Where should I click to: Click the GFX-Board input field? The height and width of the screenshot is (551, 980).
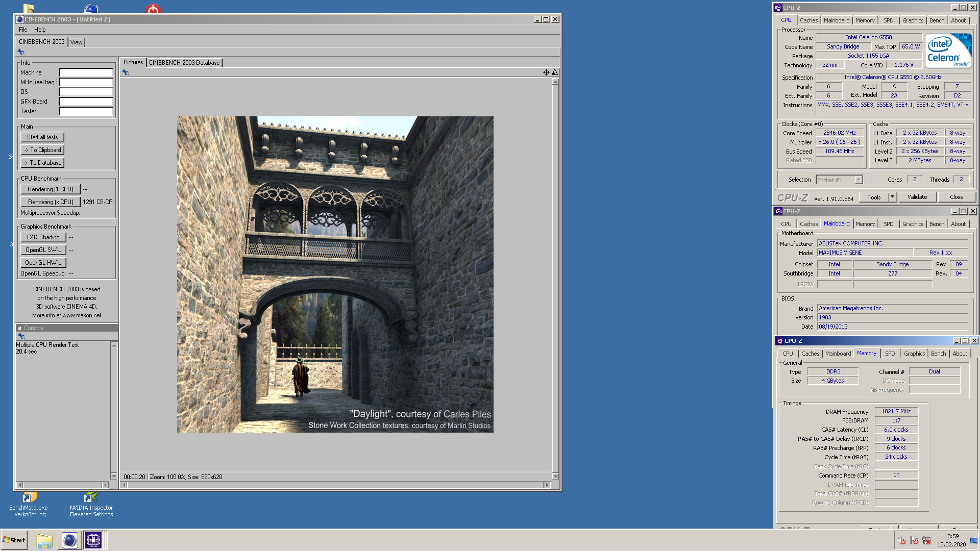(86, 102)
